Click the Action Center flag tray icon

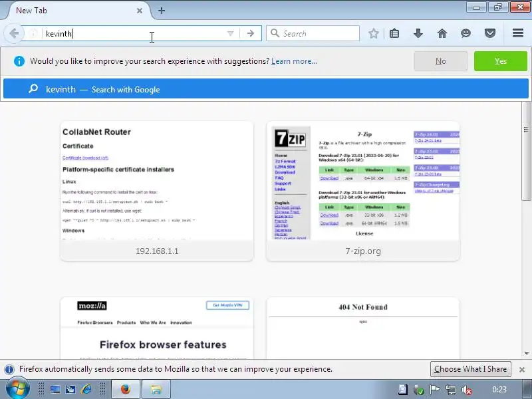pos(435,390)
